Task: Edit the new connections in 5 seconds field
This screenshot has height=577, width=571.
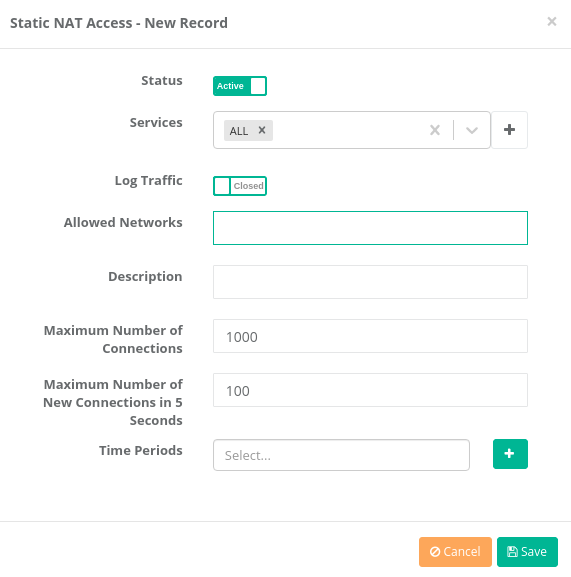Action: (370, 390)
